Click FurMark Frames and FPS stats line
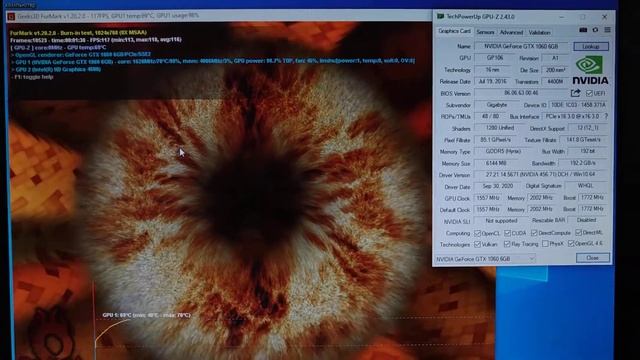640x360 pixels. 96,40
